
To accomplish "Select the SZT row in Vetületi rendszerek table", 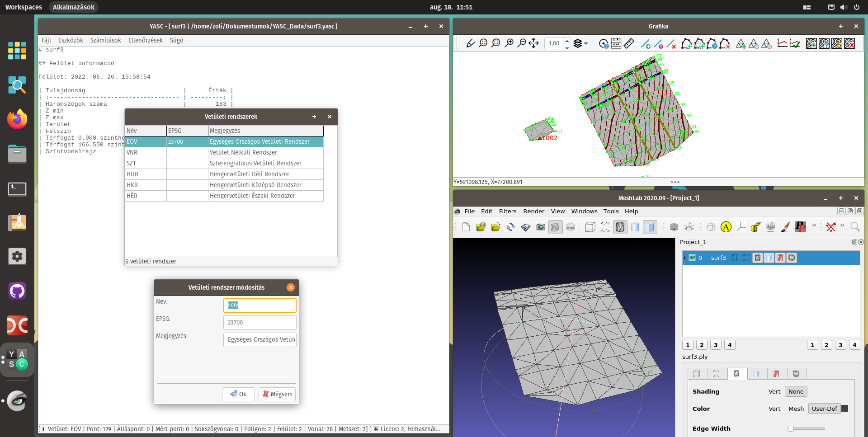I will [x=224, y=163].
